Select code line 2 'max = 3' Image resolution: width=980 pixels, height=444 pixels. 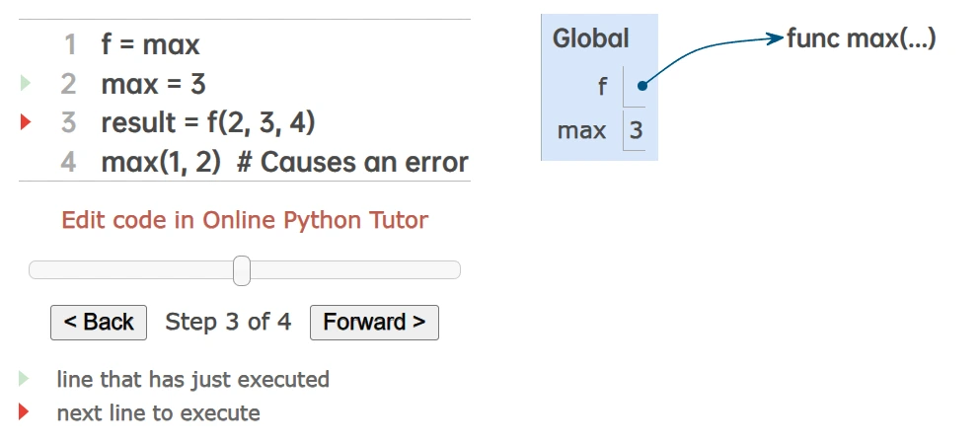point(153,84)
